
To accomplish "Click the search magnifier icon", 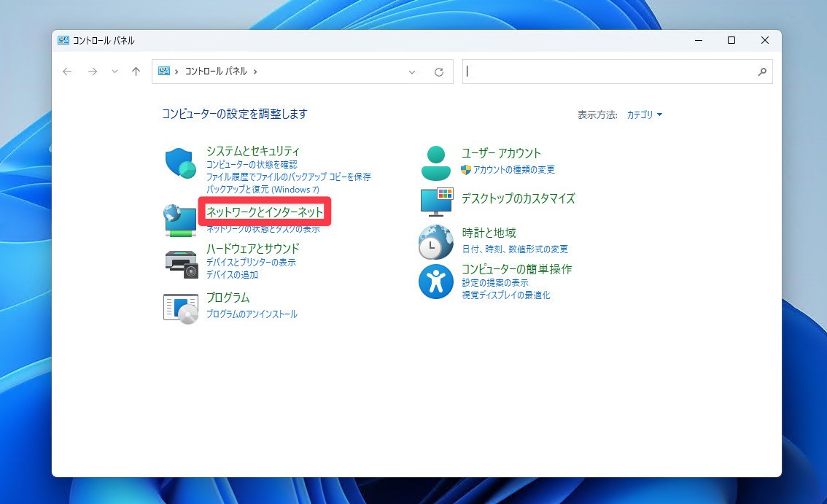I will 762,71.
